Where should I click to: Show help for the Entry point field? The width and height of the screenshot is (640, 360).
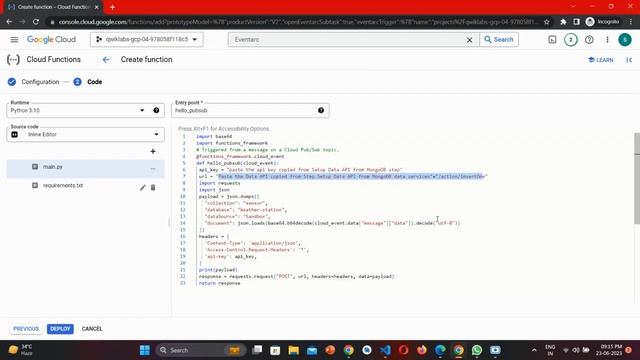[321, 110]
